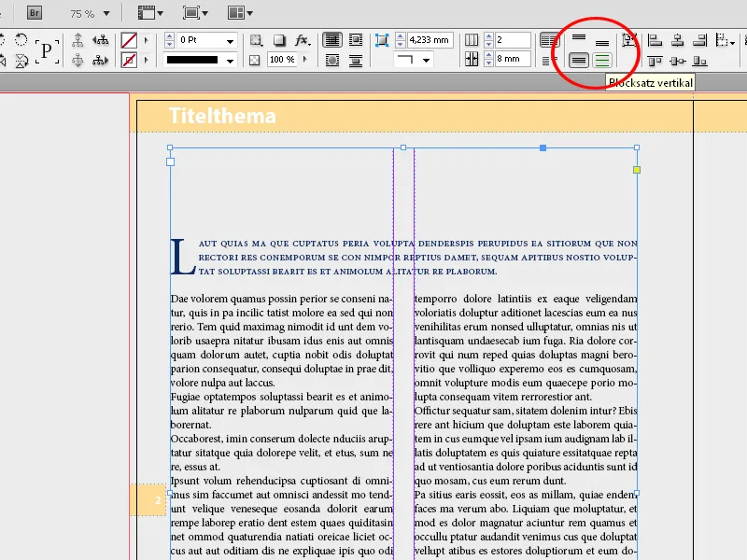
Task: Toggle the balance columns button
Action: tap(549, 40)
